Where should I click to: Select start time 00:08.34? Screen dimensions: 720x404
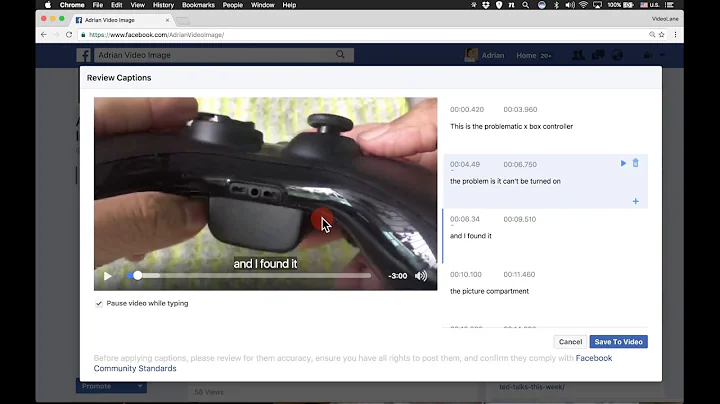click(465, 219)
